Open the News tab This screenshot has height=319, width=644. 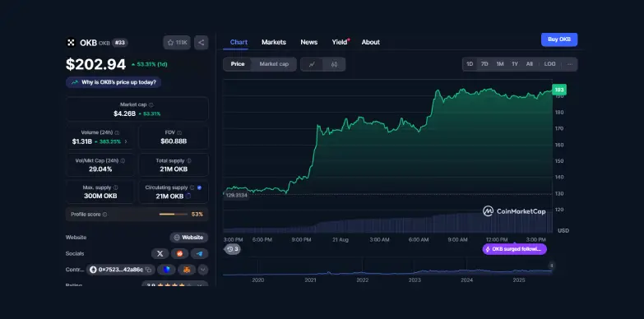point(309,42)
